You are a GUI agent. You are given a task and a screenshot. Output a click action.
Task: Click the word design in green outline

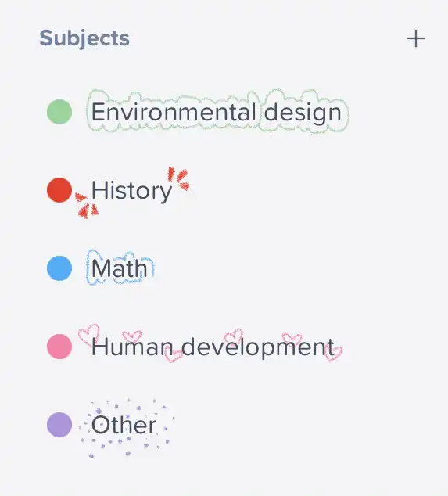(x=303, y=113)
